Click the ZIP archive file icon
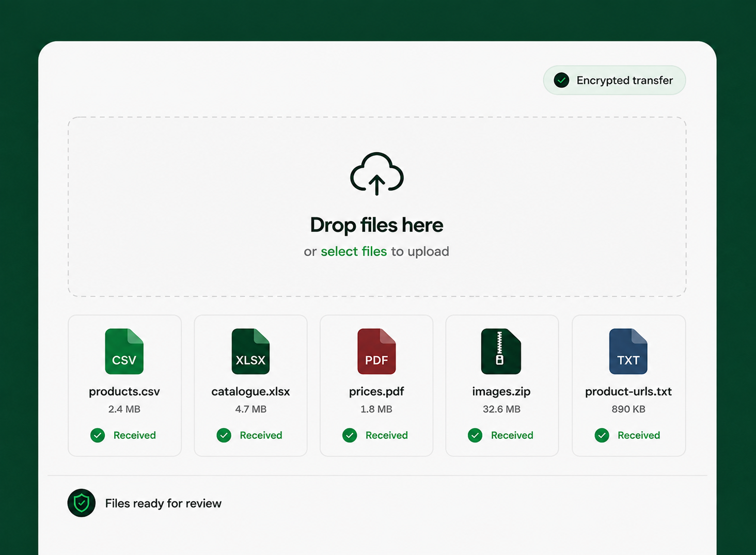This screenshot has height=555, width=756. tap(501, 352)
